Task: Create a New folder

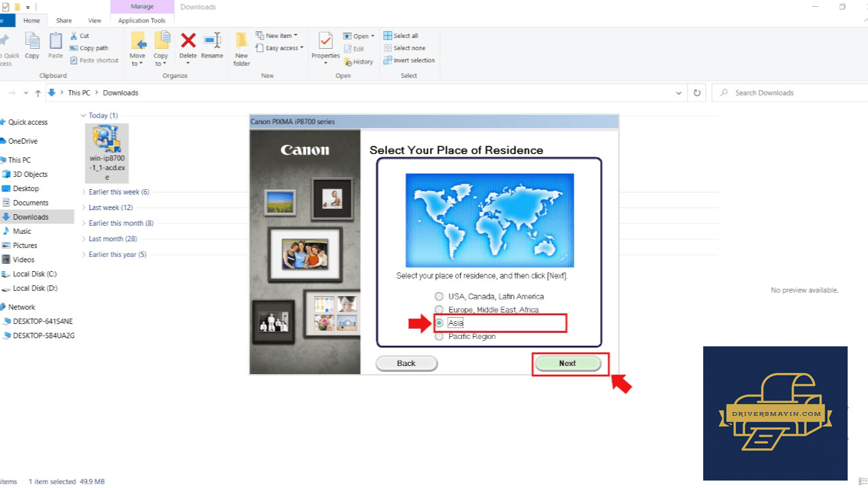Action: [x=242, y=49]
